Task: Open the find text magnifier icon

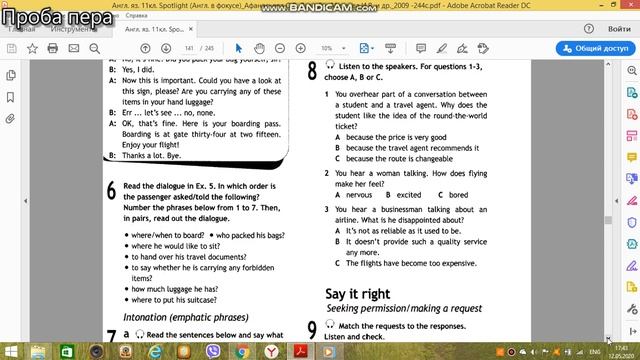Action: (x=95, y=49)
